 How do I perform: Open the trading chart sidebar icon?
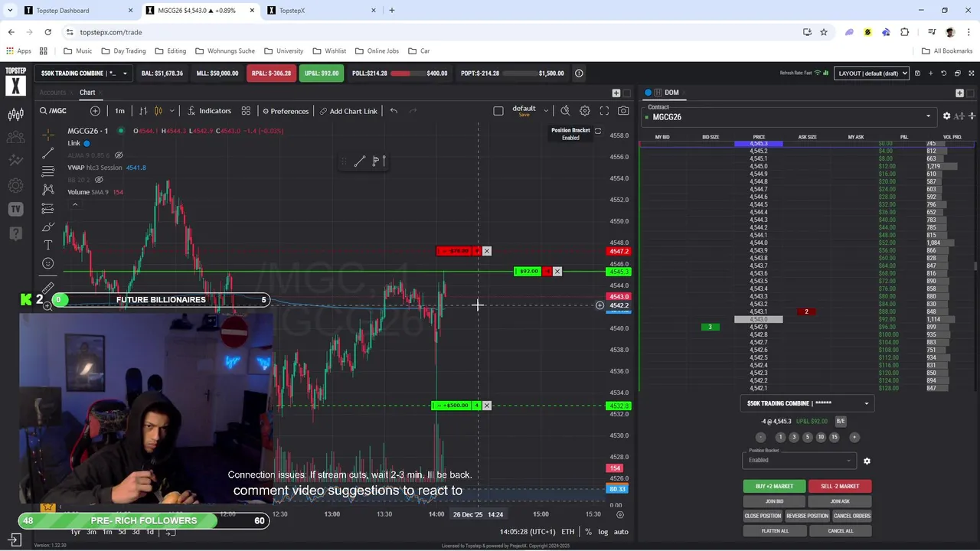pos(15,115)
